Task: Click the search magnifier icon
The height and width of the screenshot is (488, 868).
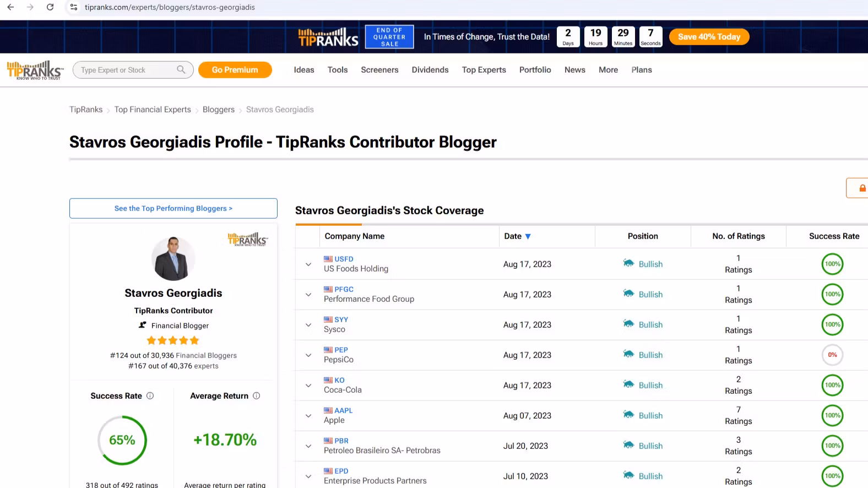Action: pyautogui.click(x=181, y=69)
